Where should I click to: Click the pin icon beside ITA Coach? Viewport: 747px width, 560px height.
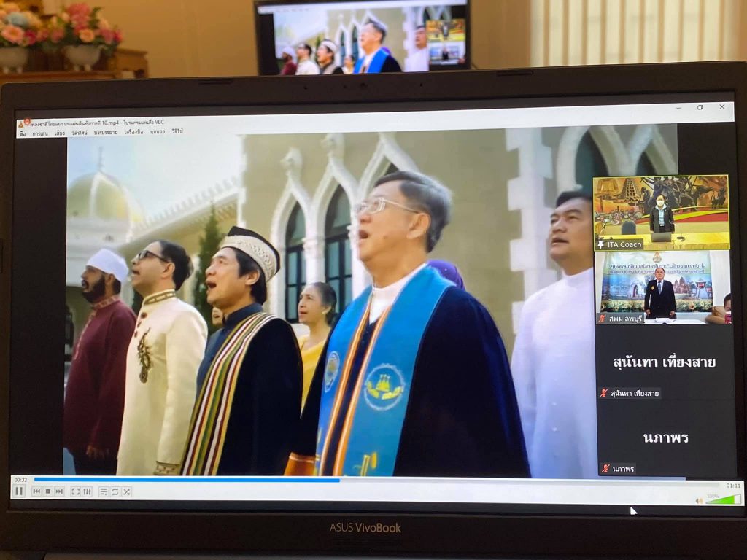pos(600,244)
